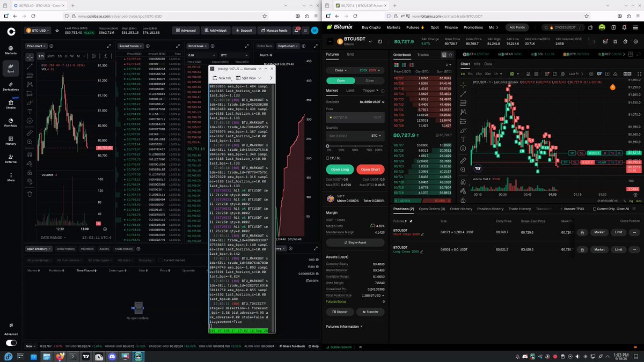This screenshot has width=644, height=362.
Task: Open History in the Coinbase sidebar
Action: pos(11,141)
